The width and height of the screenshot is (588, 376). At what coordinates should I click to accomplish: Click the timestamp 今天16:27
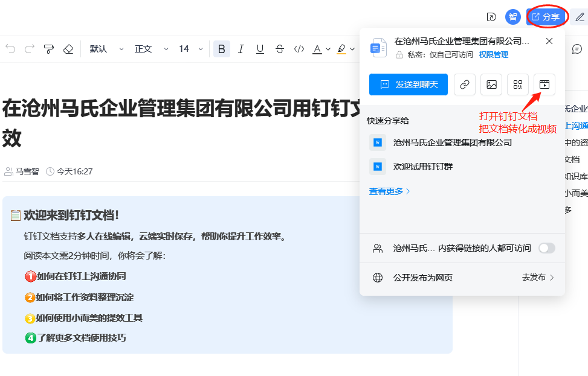tap(74, 171)
